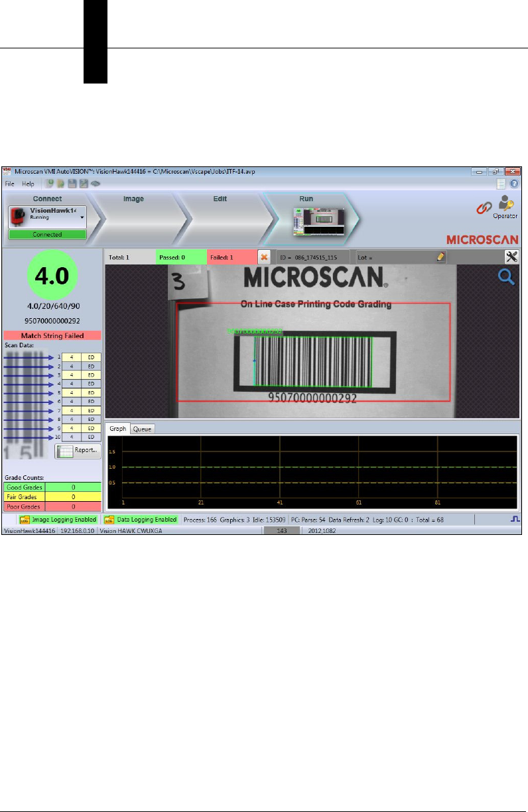This screenshot has height=812, width=528.
Task: Select scan data row 1
Action: point(81,357)
